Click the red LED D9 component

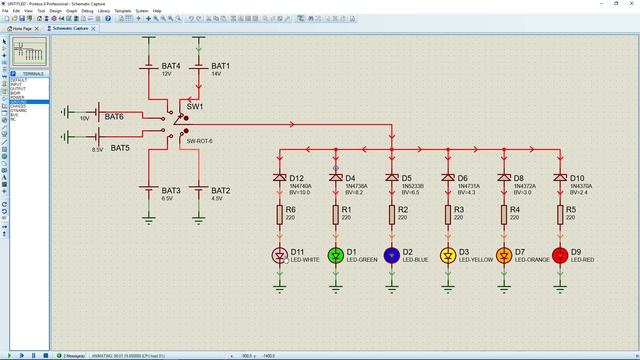(560, 256)
